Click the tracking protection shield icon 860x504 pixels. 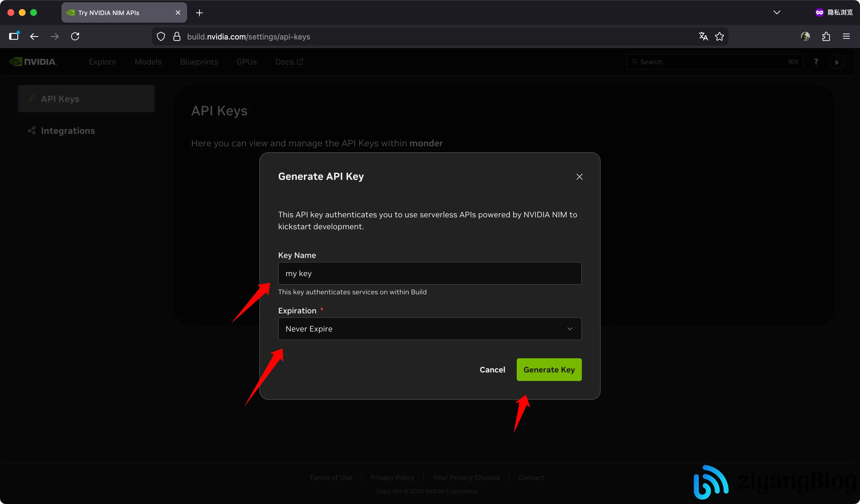[160, 36]
